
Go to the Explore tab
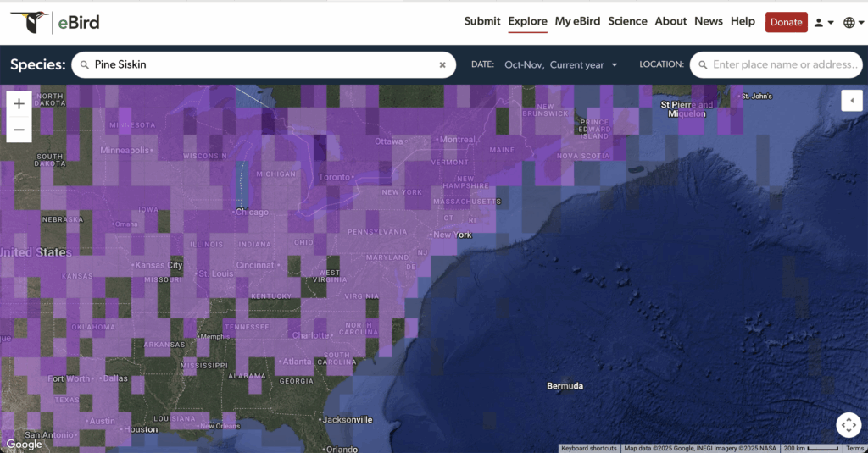[527, 21]
